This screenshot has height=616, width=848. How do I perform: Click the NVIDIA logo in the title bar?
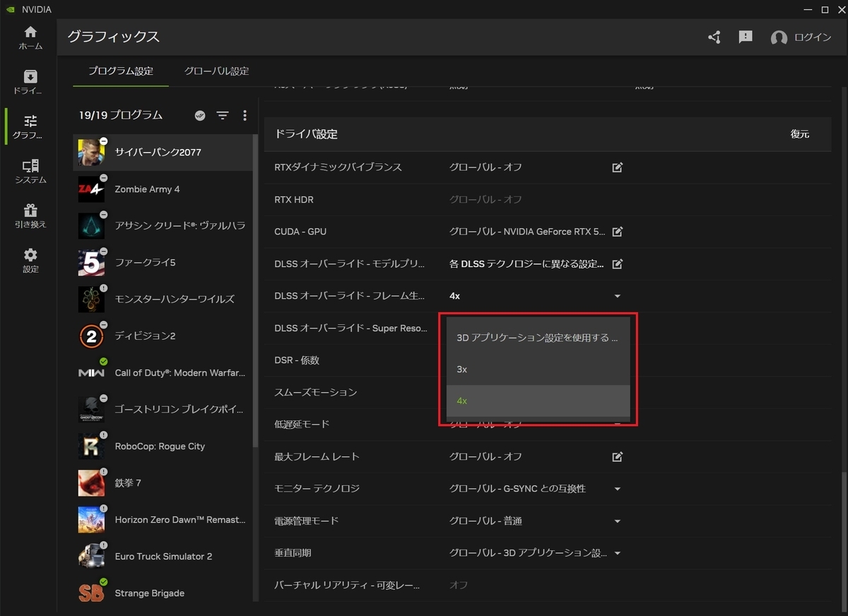10,10
